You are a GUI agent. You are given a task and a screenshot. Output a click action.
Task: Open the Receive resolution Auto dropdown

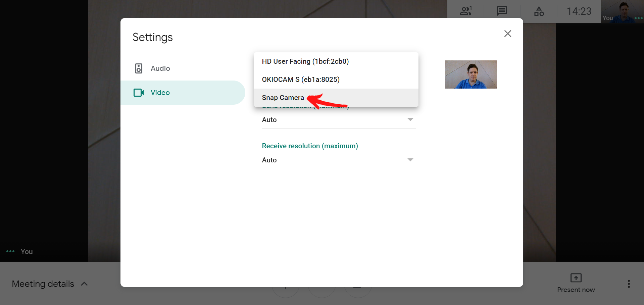(x=338, y=160)
